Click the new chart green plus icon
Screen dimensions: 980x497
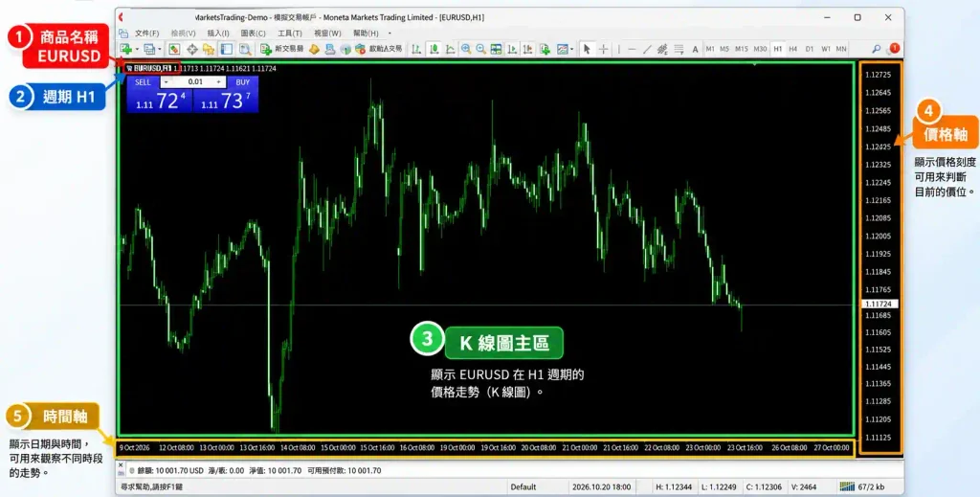click(x=126, y=49)
